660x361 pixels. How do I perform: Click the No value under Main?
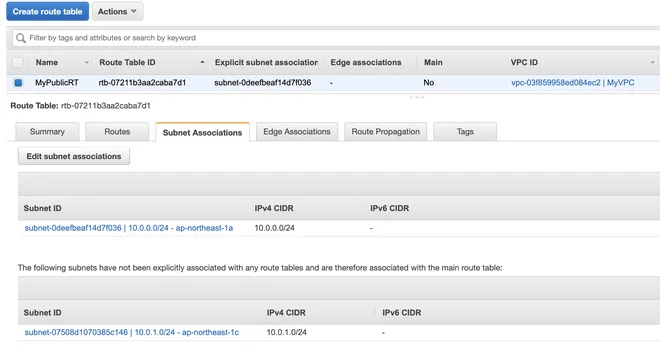pyautogui.click(x=428, y=82)
